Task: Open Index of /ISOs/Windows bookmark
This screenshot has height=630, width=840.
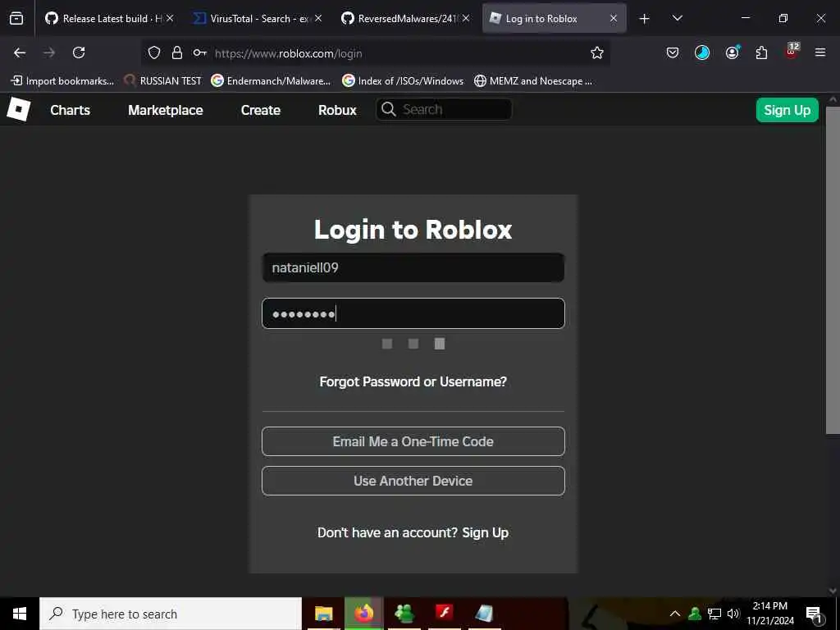Action: pos(403,81)
